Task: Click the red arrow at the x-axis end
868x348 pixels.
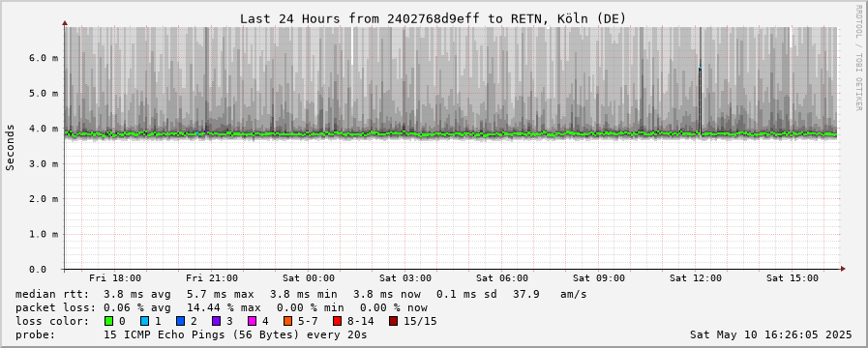Action: click(x=843, y=269)
